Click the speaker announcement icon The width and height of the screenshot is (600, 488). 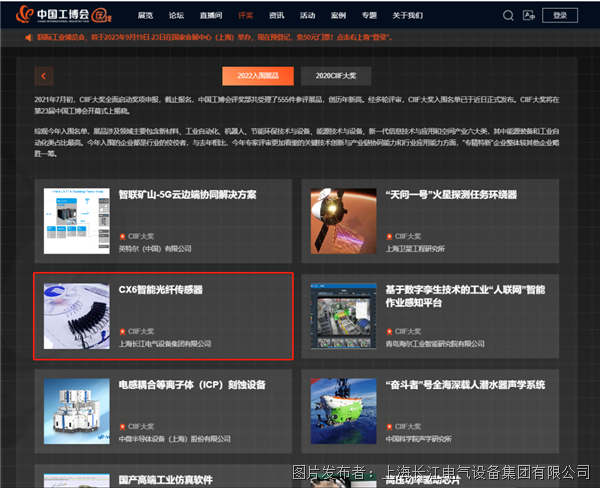coord(29,38)
